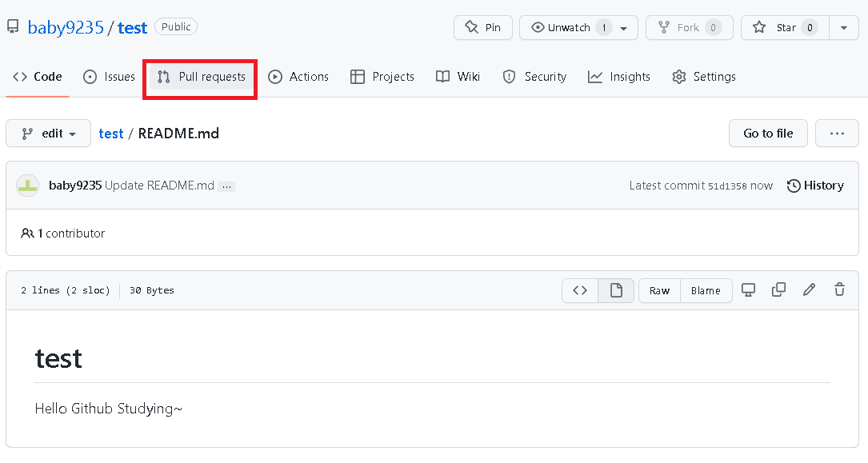Open the test repository name link
Viewport: 868px width, 463px height.
(x=132, y=28)
